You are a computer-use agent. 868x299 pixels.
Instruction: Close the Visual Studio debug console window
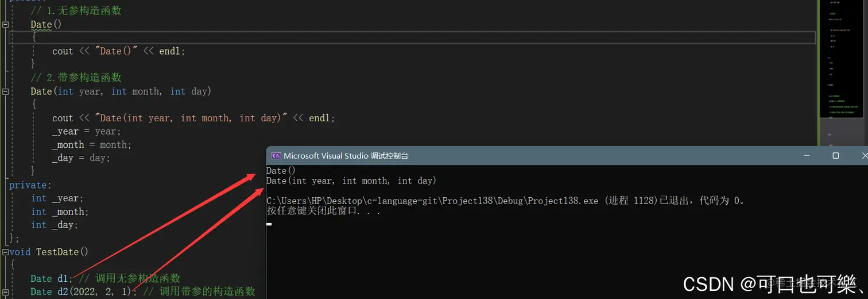[x=864, y=156]
